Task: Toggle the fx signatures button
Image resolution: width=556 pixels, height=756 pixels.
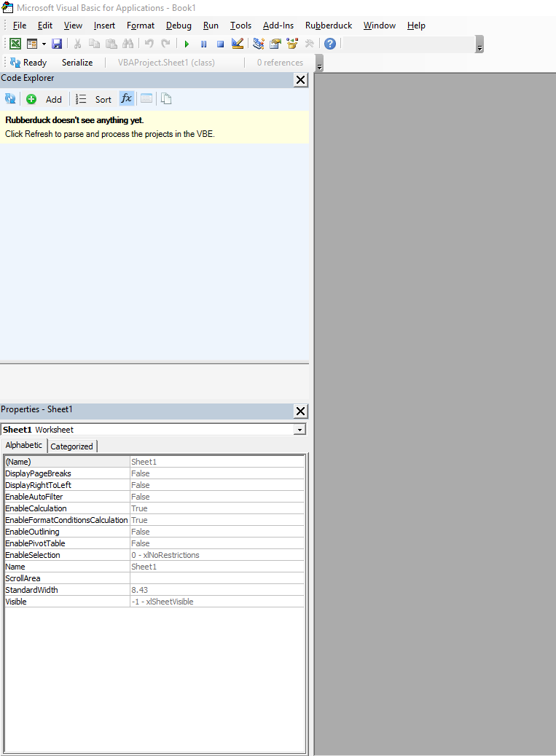Action: coord(126,99)
